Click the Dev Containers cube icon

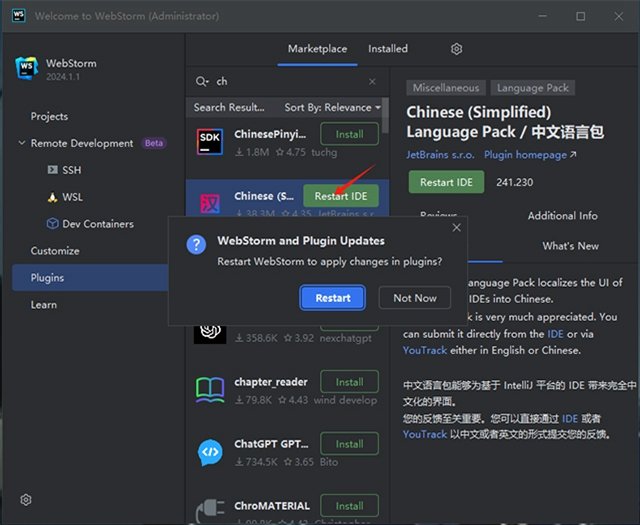click(52, 224)
